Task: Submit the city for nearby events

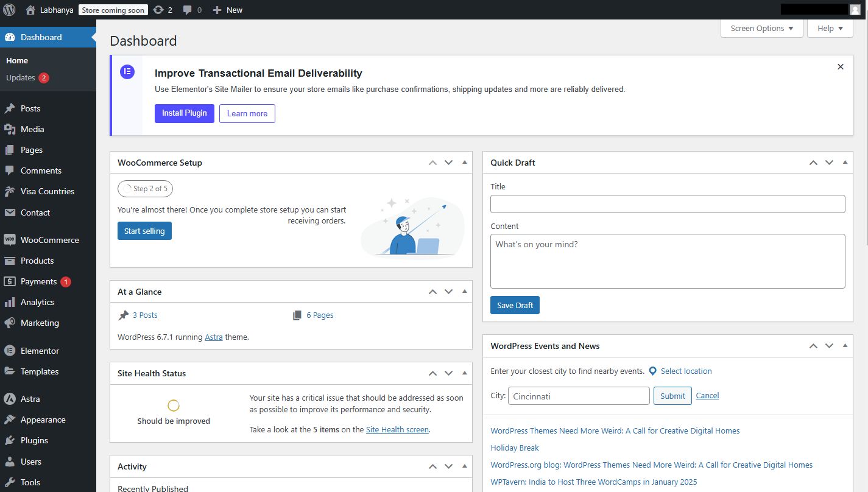Action: (x=672, y=396)
